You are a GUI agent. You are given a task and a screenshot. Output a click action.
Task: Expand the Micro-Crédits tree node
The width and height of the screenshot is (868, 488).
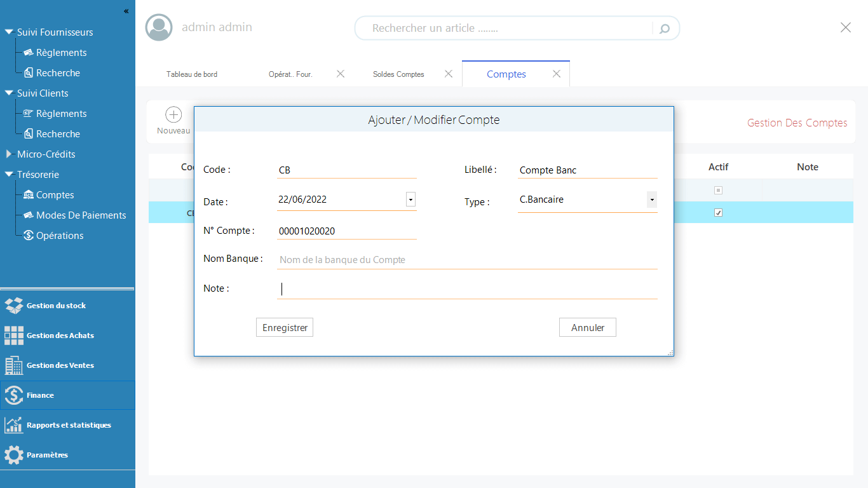pyautogui.click(x=8, y=154)
